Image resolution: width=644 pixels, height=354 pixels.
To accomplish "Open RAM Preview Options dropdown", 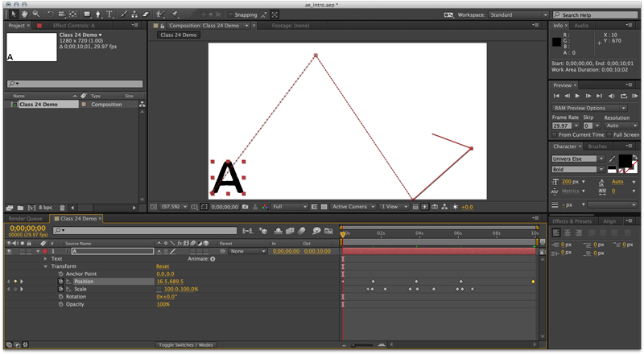I will (x=589, y=108).
